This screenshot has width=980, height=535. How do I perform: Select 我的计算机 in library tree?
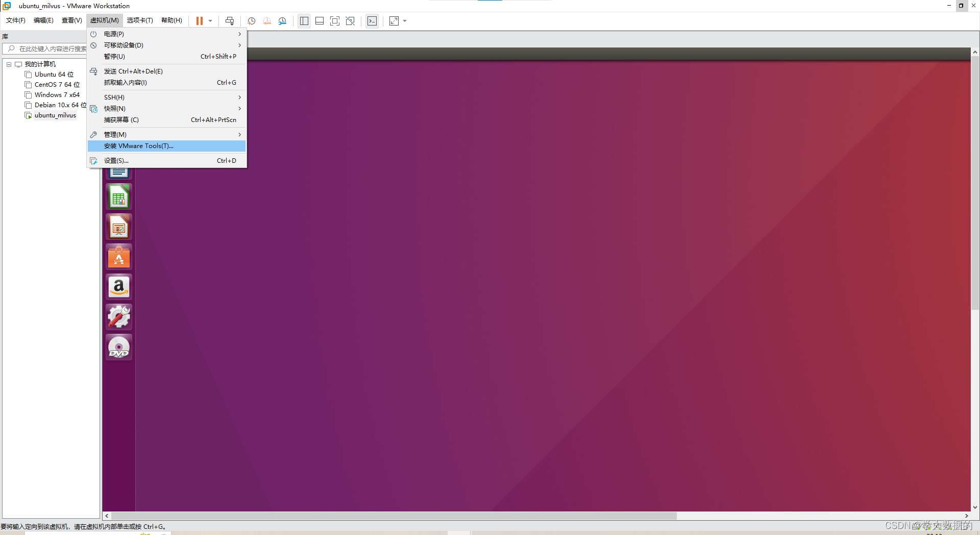coord(40,64)
